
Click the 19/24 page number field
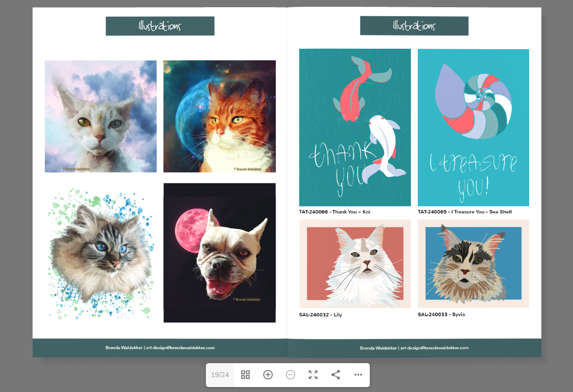[220, 375]
